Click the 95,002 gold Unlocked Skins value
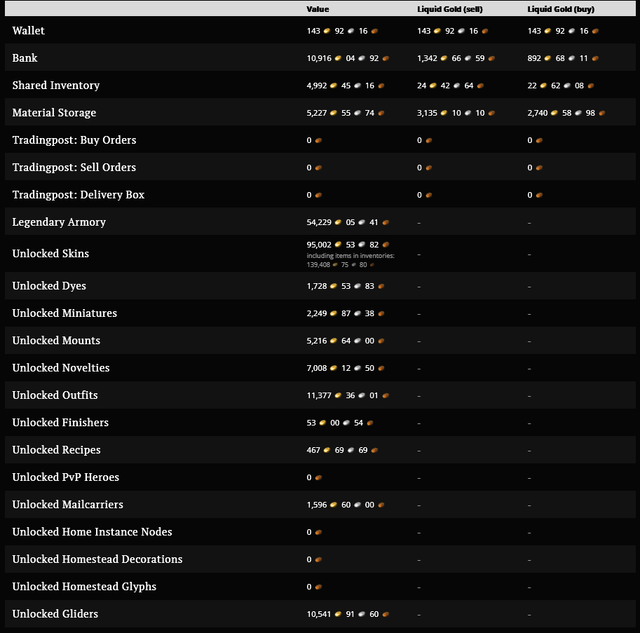 [x=319, y=245]
